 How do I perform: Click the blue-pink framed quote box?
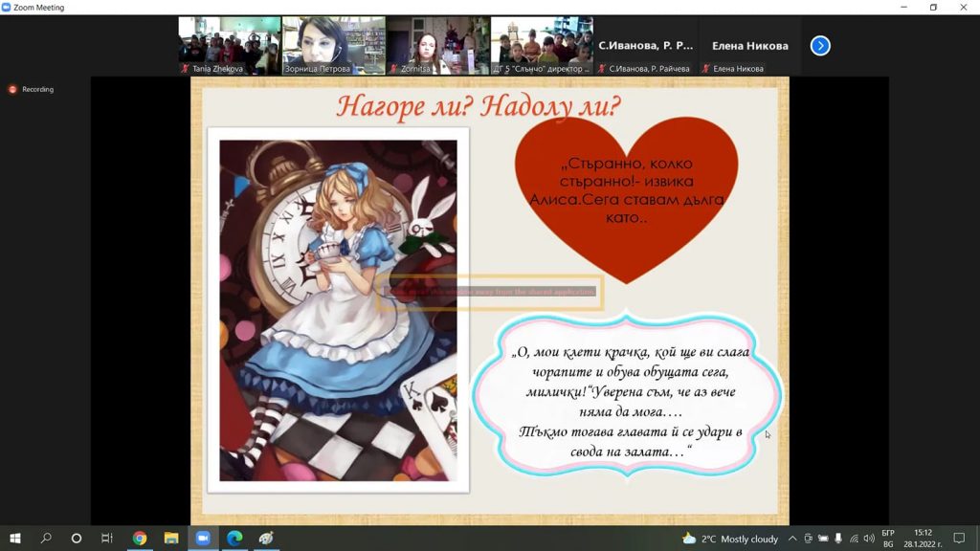click(x=627, y=395)
